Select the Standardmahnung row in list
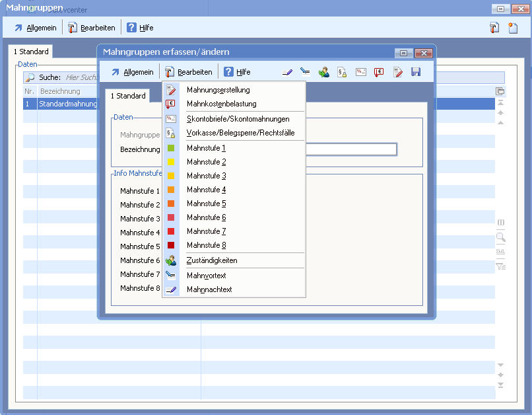This screenshot has width=532, height=415. tap(66, 104)
